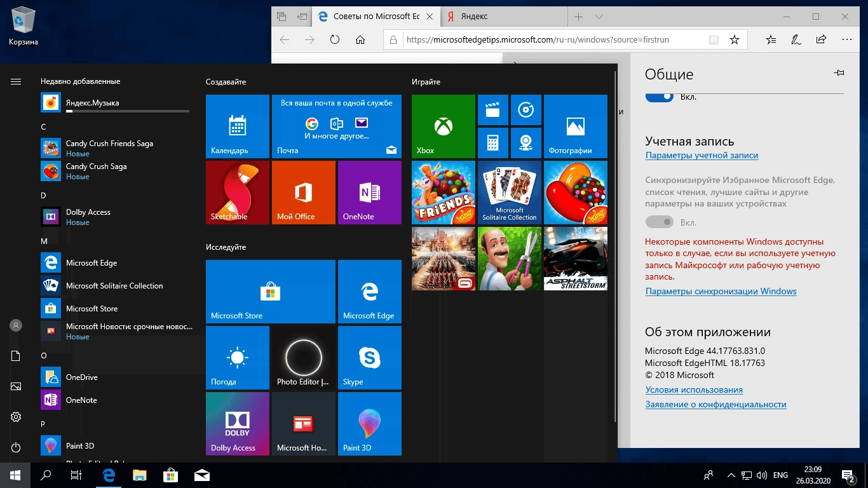
Task: Open Заявление о конфиденциальности link
Action: pyautogui.click(x=715, y=404)
